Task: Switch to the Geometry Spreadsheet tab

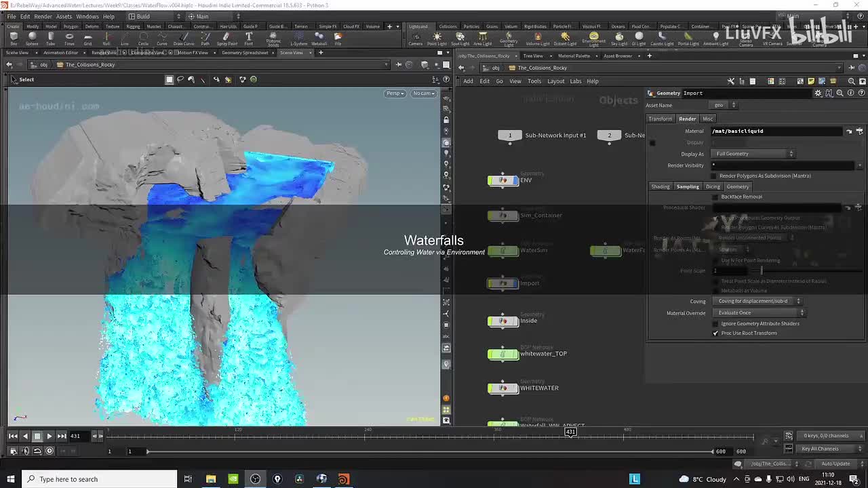Action: [x=245, y=52]
